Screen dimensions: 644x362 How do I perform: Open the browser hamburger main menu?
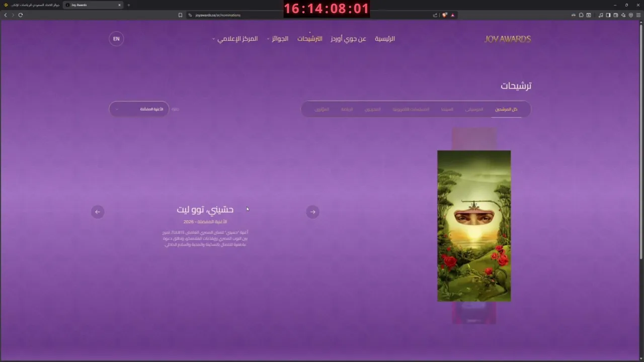click(638, 15)
